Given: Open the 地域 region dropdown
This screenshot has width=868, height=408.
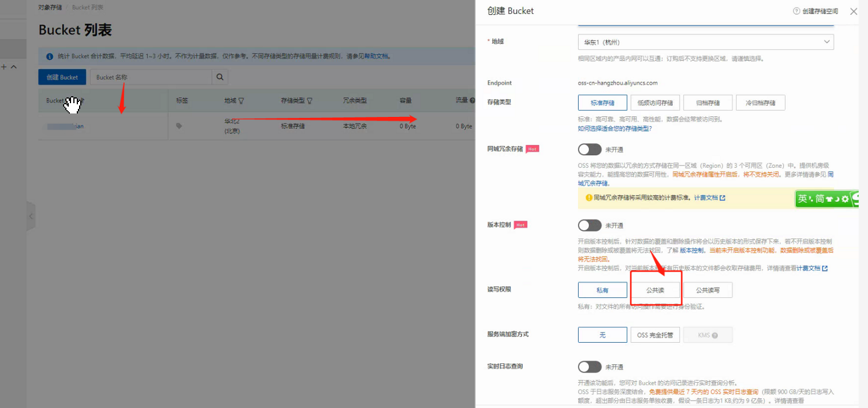Looking at the screenshot, I should [705, 42].
